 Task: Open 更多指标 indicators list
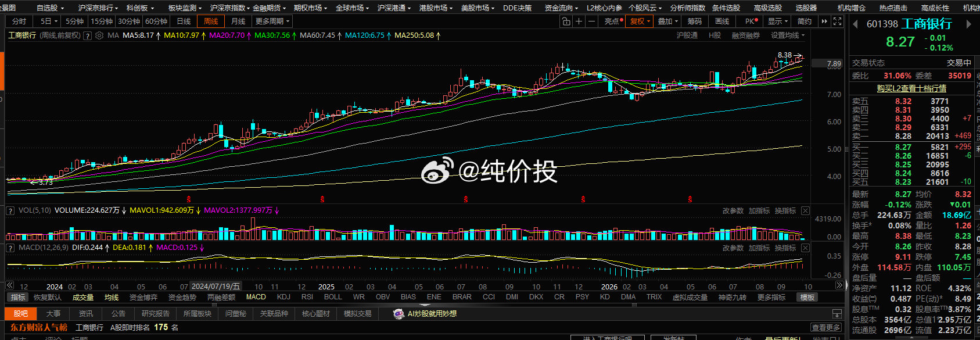coord(771,297)
